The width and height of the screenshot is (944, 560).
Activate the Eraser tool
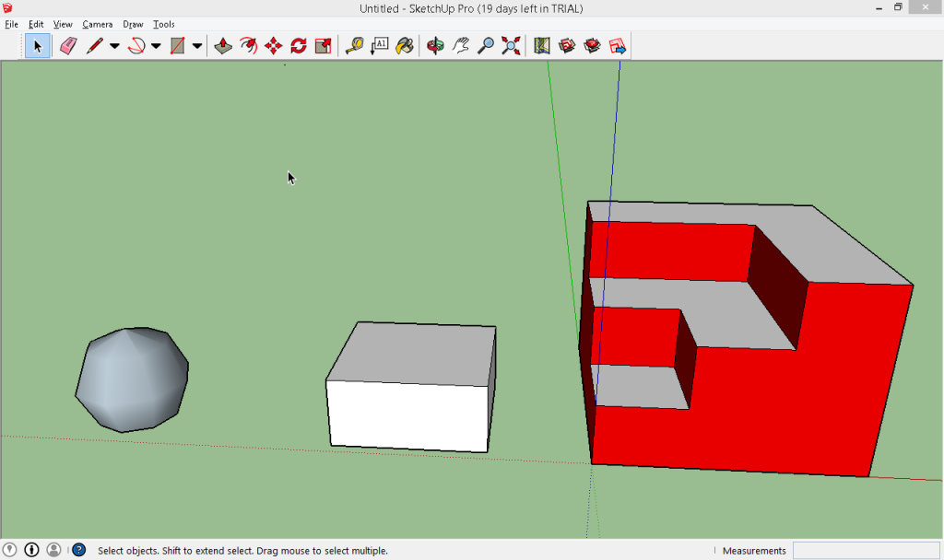66,45
